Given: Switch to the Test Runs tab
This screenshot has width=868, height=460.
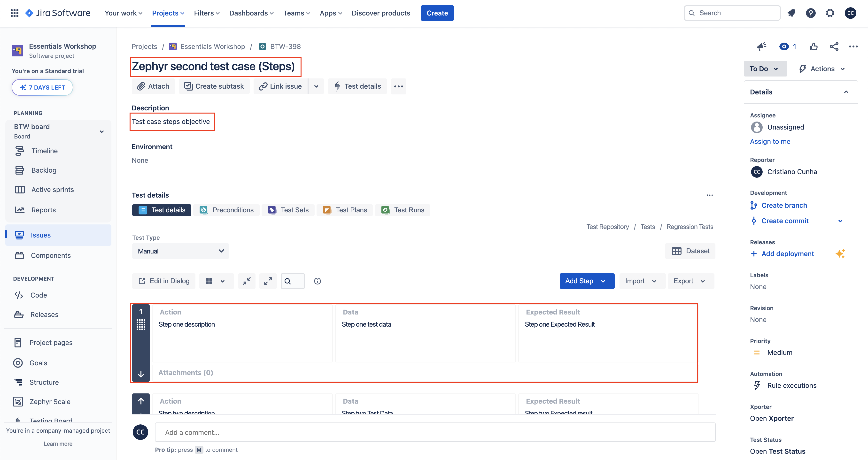Looking at the screenshot, I should [403, 210].
